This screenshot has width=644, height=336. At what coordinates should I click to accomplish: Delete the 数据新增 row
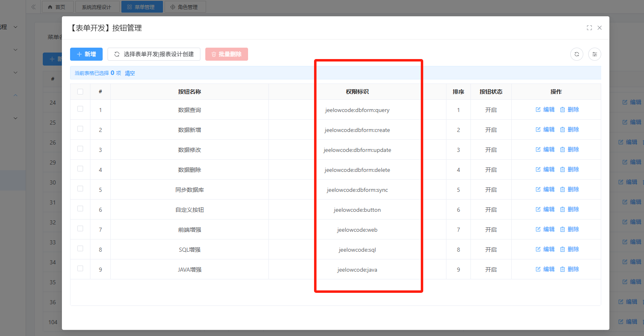(x=569, y=130)
